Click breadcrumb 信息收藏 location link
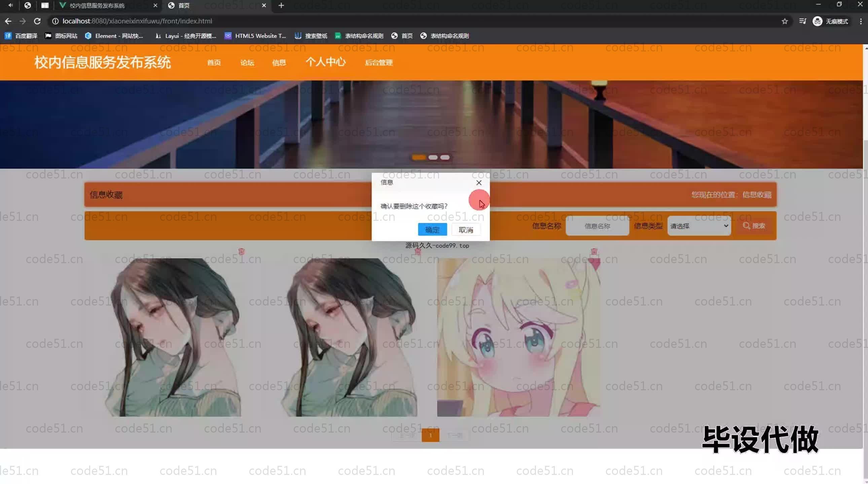 click(756, 195)
